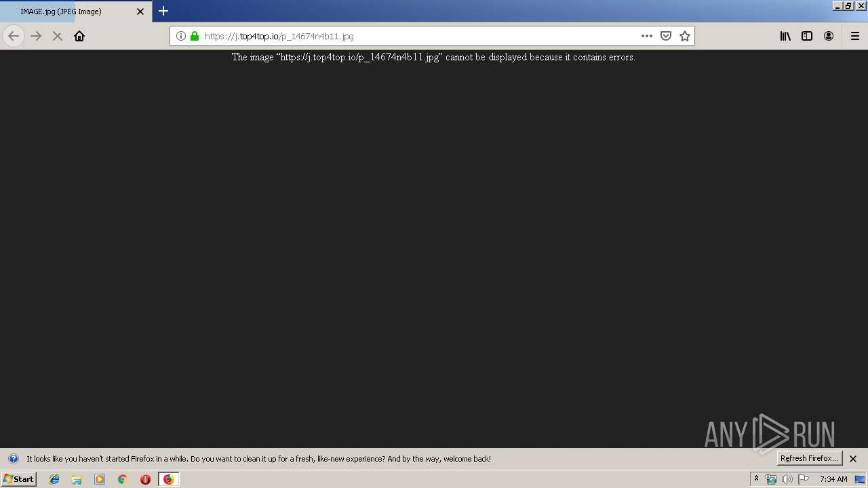
Task: Open Windows Explorer folder from taskbar
Action: tap(77, 479)
